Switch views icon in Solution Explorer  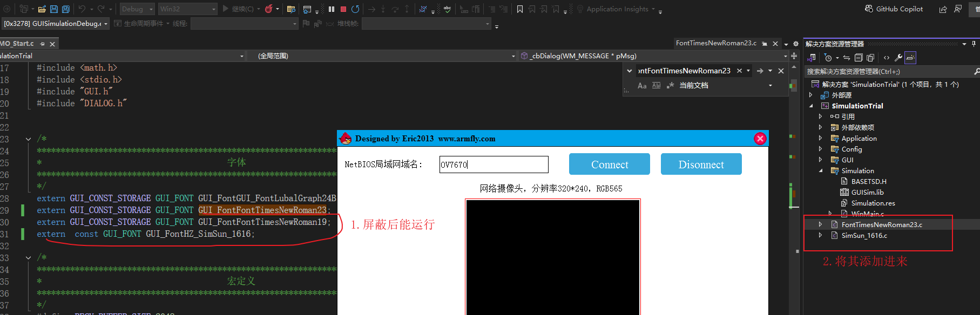point(812,58)
